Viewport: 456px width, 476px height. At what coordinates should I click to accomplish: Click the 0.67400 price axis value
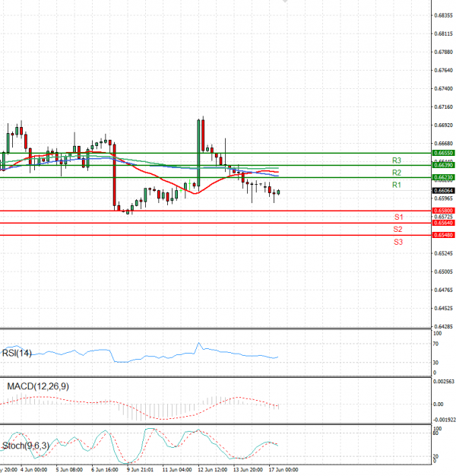tap(443, 89)
